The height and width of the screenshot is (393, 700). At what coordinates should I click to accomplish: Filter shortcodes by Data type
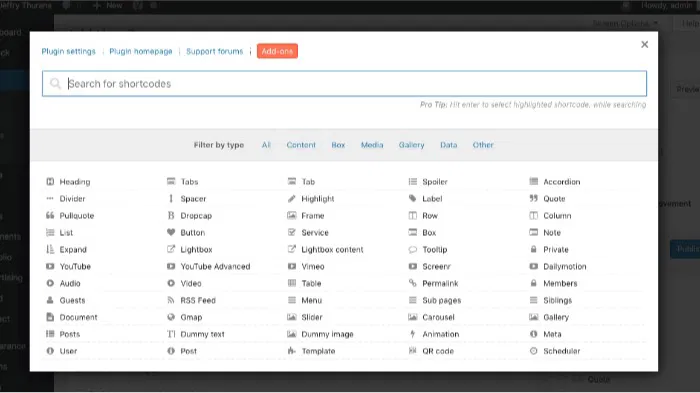pos(449,145)
